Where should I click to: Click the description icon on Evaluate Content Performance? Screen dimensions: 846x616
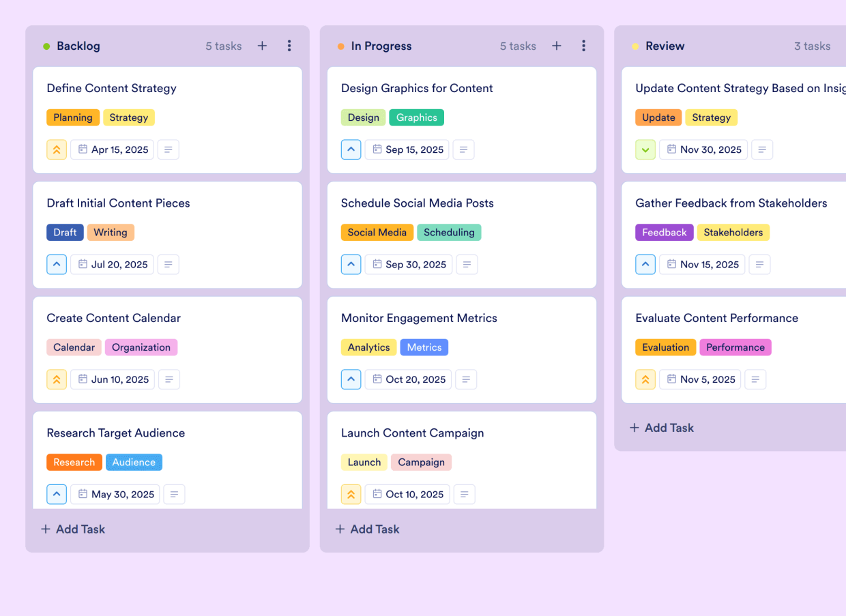coord(755,379)
